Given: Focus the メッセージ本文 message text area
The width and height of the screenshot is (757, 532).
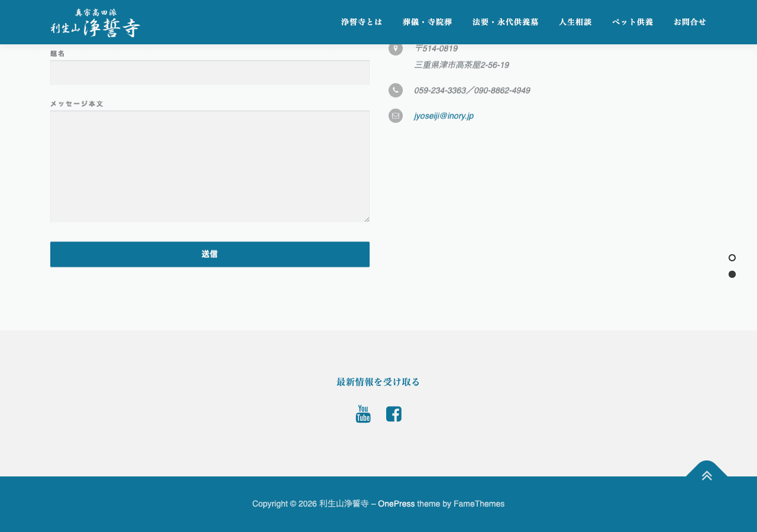Looking at the screenshot, I should [x=210, y=166].
